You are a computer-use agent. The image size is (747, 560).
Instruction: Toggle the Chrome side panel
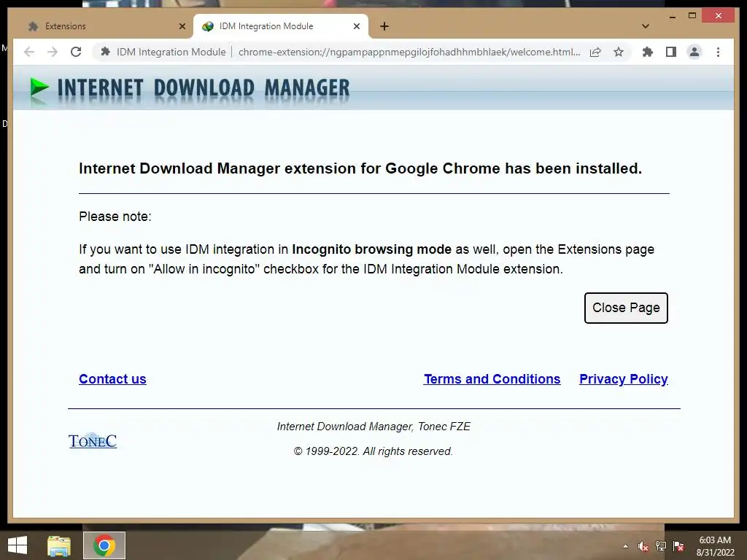671,52
